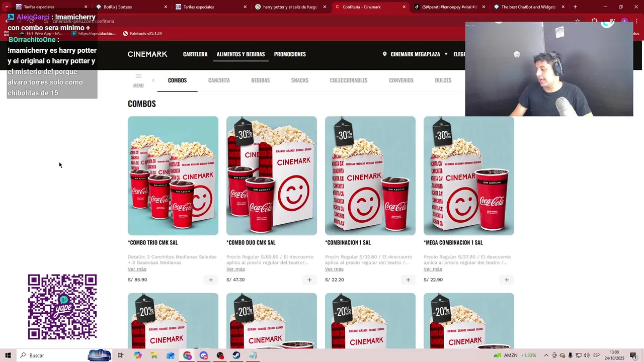Close the harry potter y el caliz tab
The image size is (644, 362).
coord(325,7)
